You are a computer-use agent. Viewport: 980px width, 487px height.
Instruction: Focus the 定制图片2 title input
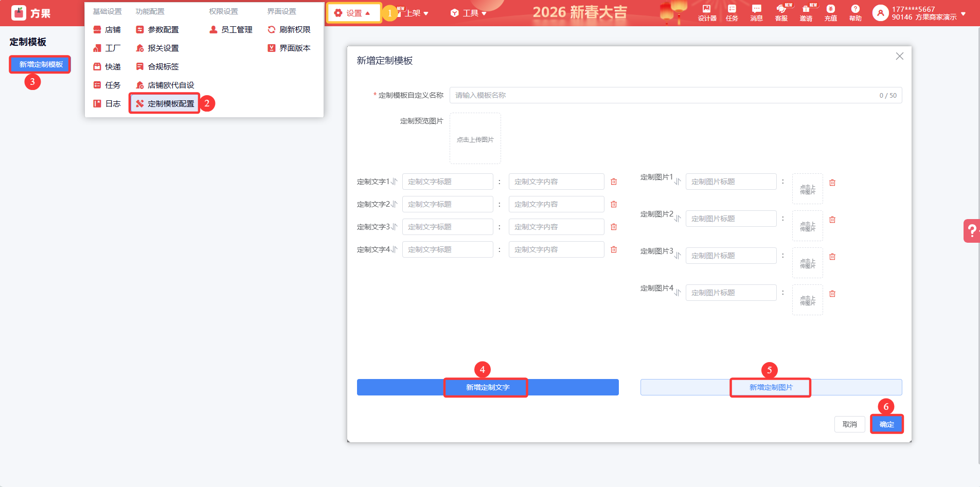tap(731, 219)
